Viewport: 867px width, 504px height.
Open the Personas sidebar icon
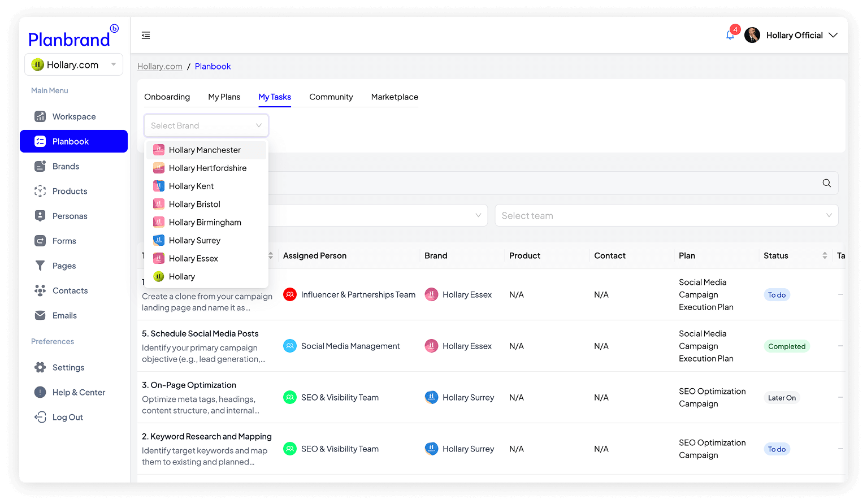point(40,216)
